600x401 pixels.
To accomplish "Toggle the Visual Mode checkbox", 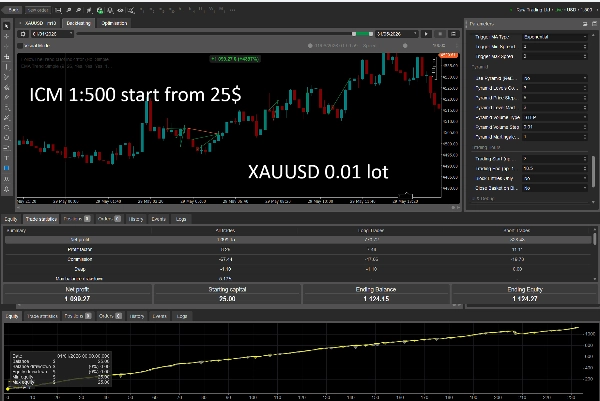I will coord(20,46).
